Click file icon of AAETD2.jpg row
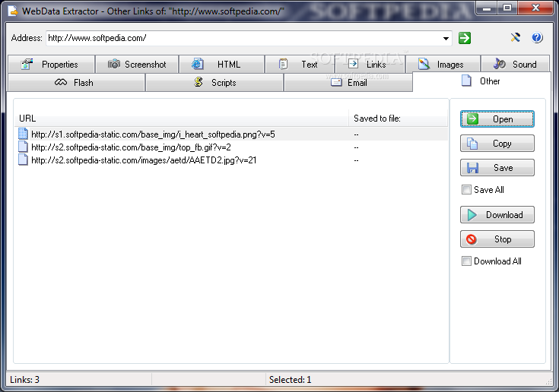 tap(23, 160)
